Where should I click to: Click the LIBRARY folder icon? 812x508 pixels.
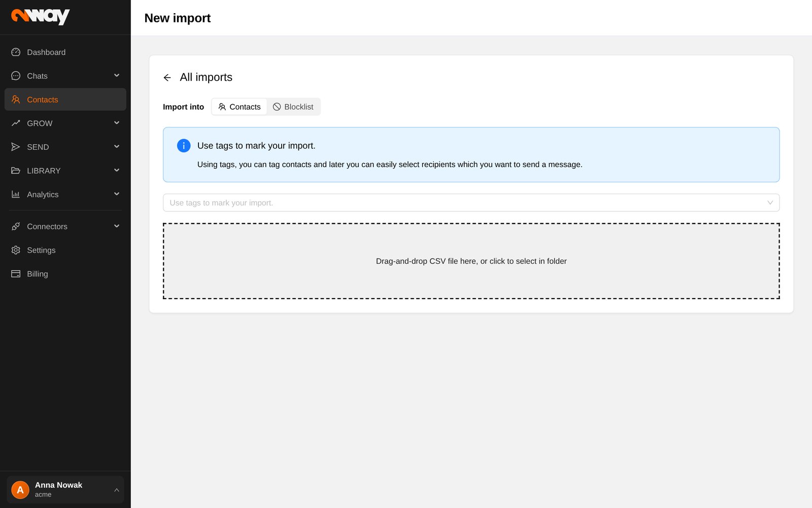[16, 171]
